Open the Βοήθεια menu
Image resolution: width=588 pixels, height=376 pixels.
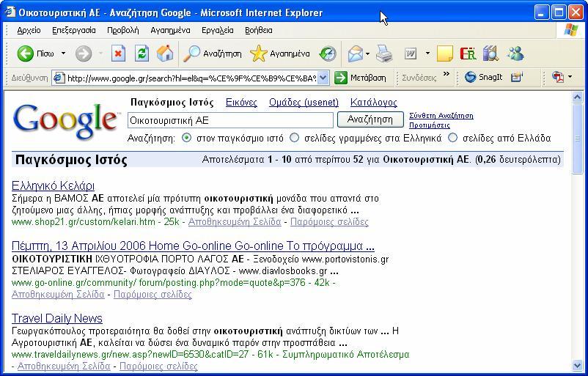[259, 30]
